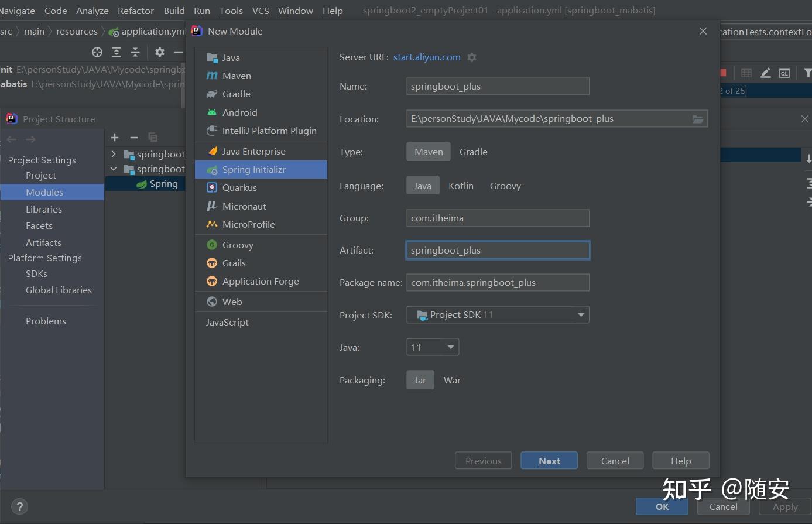The height and width of the screenshot is (524, 812).
Task: Choose Jar packaging
Action: click(x=420, y=380)
